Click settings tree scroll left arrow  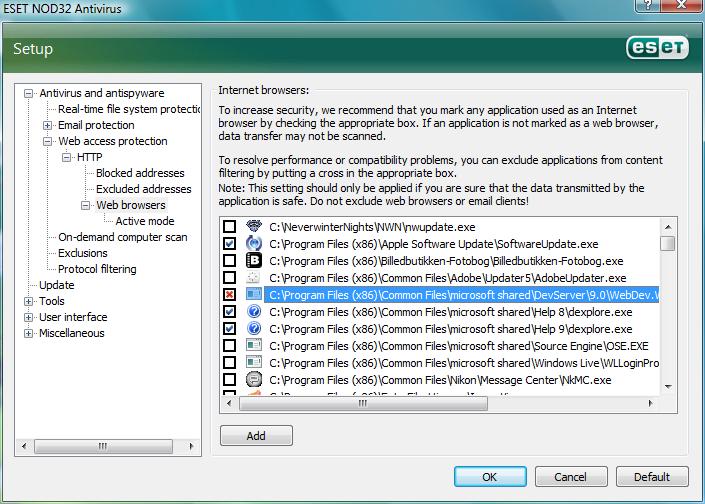24,446
